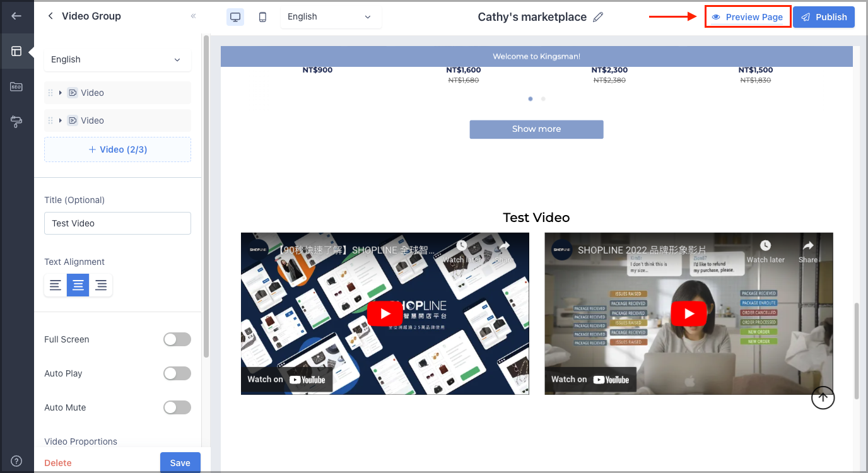The height and width of the screenshot is (473, 868).
Task: Click the Publish button
Action: pyautogui.click(x=824, y=17)
